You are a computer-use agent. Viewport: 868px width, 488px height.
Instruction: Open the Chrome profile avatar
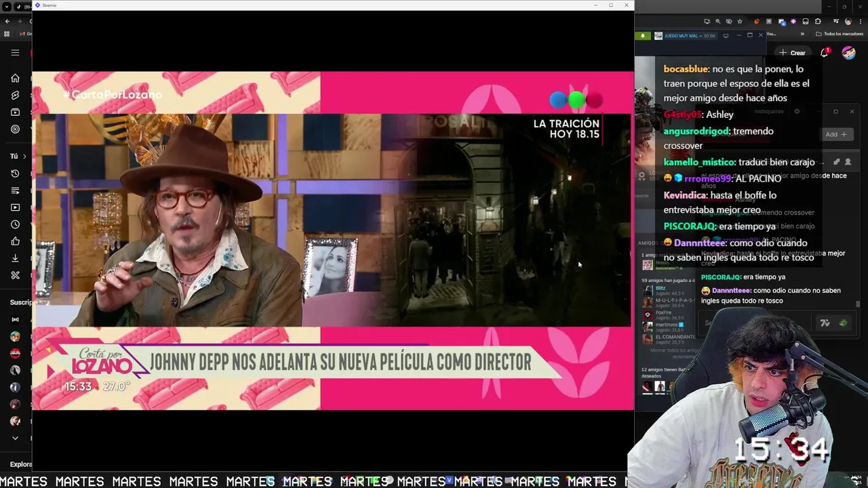tap(848, 22)
